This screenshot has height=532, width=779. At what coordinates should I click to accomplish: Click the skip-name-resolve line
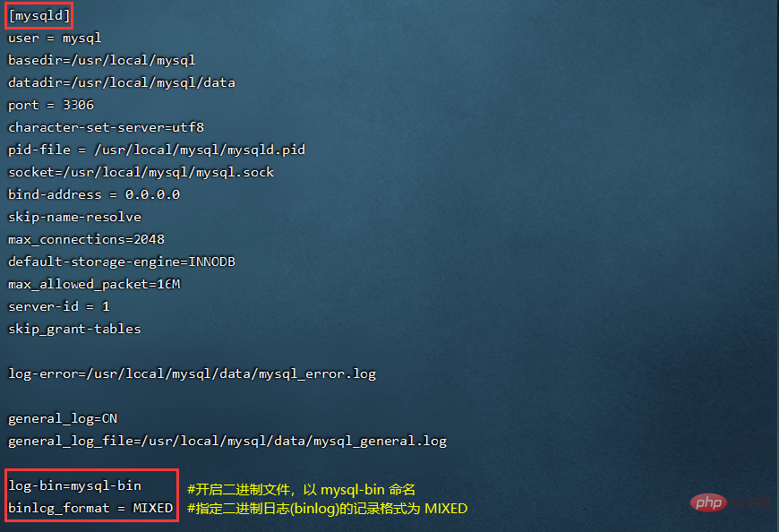tap(74, 217)
